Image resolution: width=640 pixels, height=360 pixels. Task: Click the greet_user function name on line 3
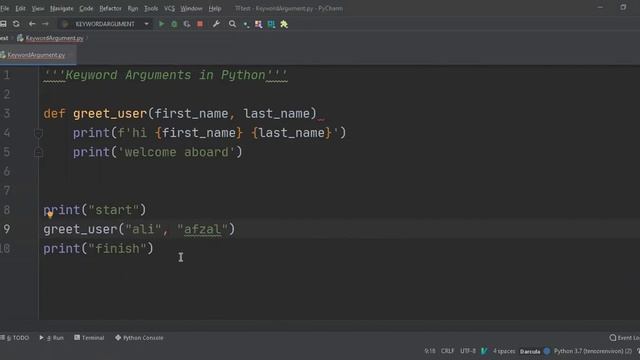click(110, 113)
